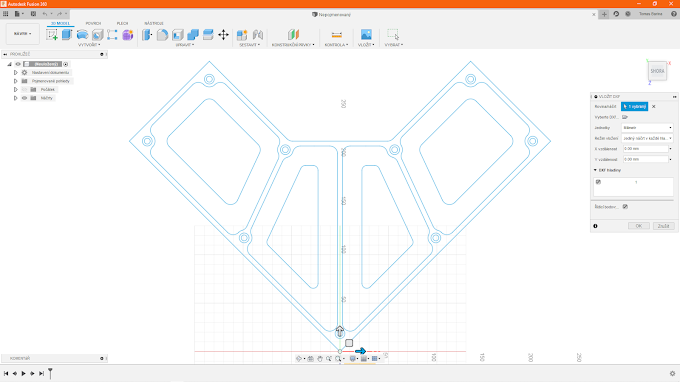
Task: Open the Upravit dropdown menu
Action: 185,45
